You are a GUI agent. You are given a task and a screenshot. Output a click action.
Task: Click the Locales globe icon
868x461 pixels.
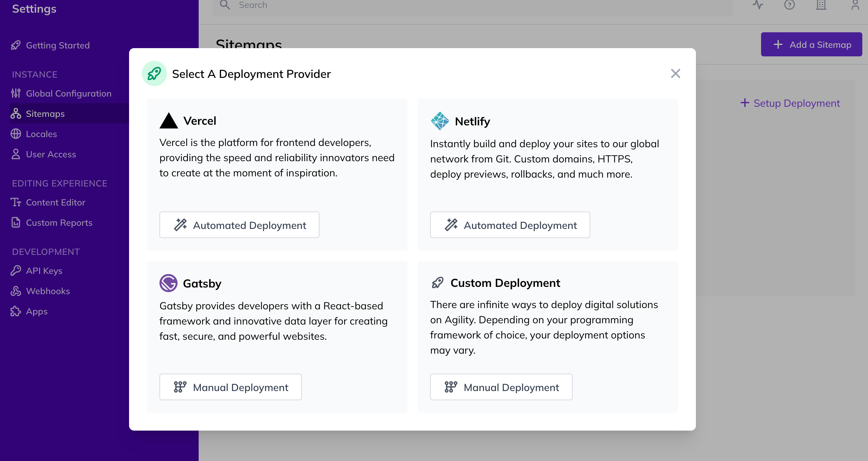click(x=15, y=134)
